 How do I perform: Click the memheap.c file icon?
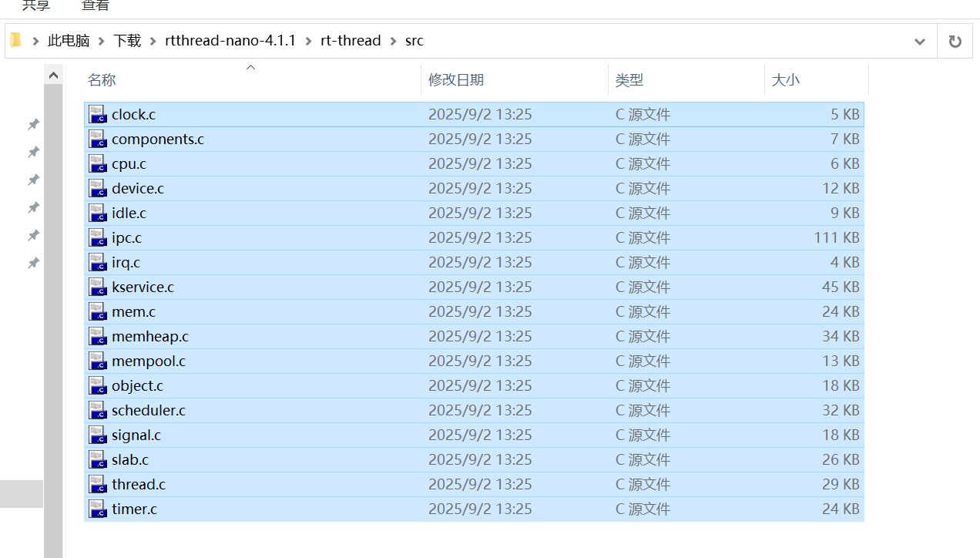pos(97,336)
